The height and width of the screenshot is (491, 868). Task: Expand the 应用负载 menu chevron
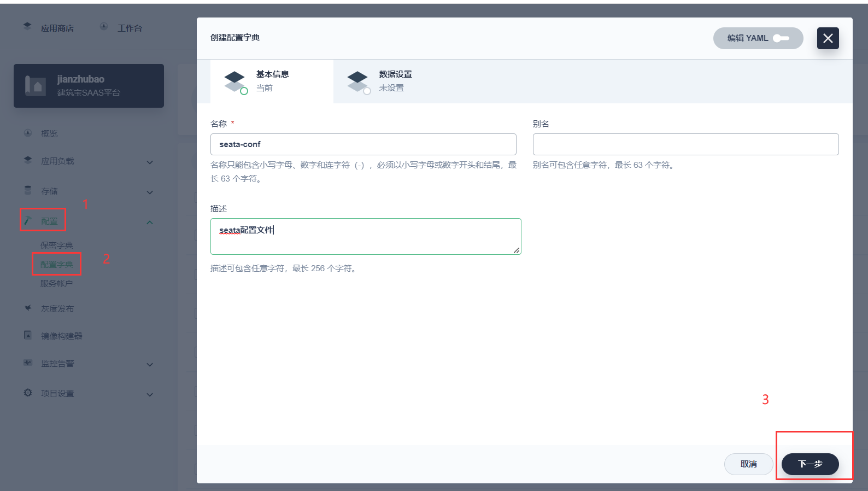pyautogui.click(x=150, y=162)
